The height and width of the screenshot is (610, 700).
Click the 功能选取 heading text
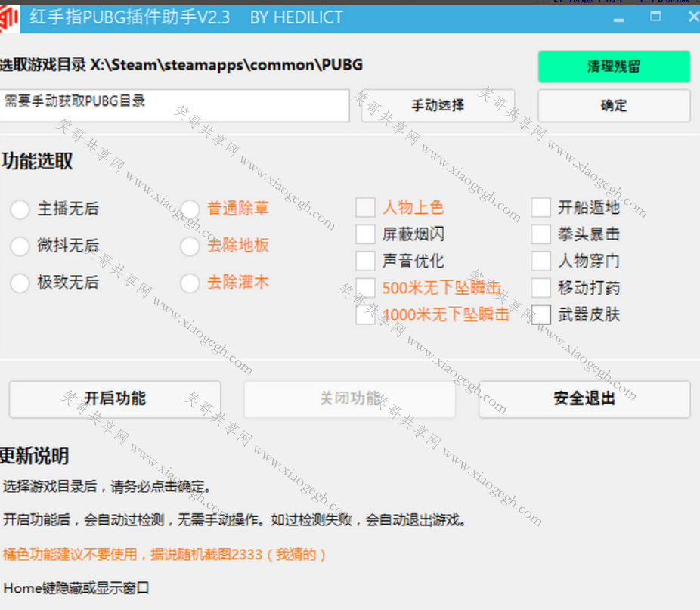(x=36, y=161)
